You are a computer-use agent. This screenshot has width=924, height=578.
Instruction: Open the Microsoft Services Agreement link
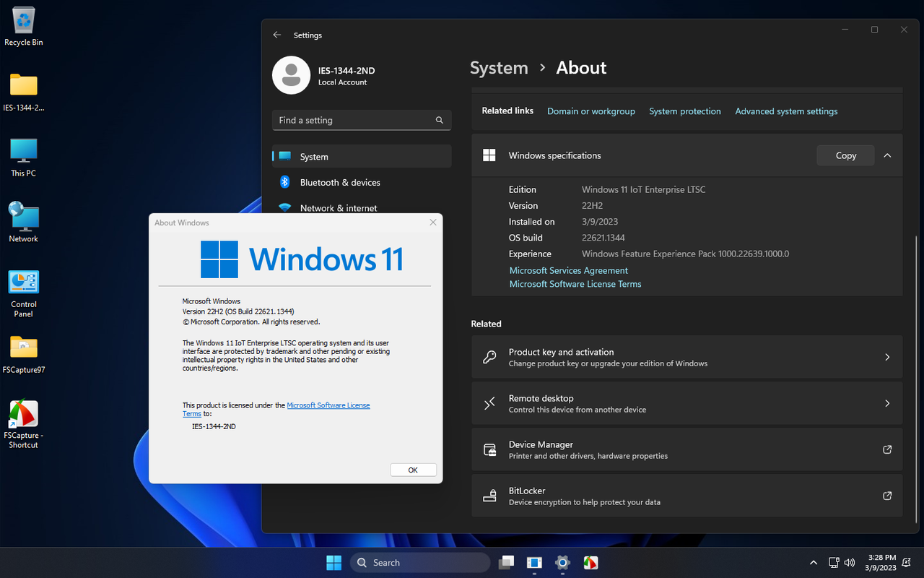click(569, 270)
